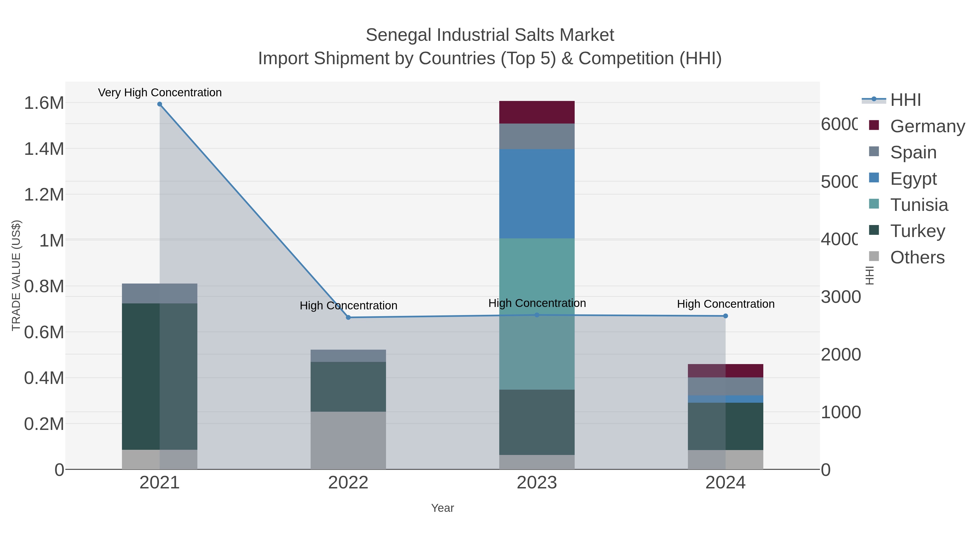The image size is (980, 551).
Task: Click the 2024 HHI data point marker
Action: tap(725, 316)
